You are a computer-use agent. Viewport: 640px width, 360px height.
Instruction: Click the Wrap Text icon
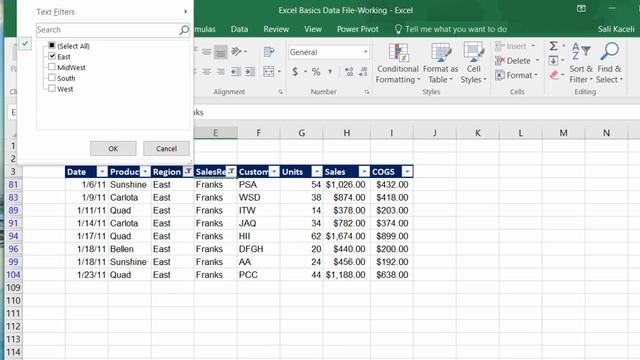269,51
